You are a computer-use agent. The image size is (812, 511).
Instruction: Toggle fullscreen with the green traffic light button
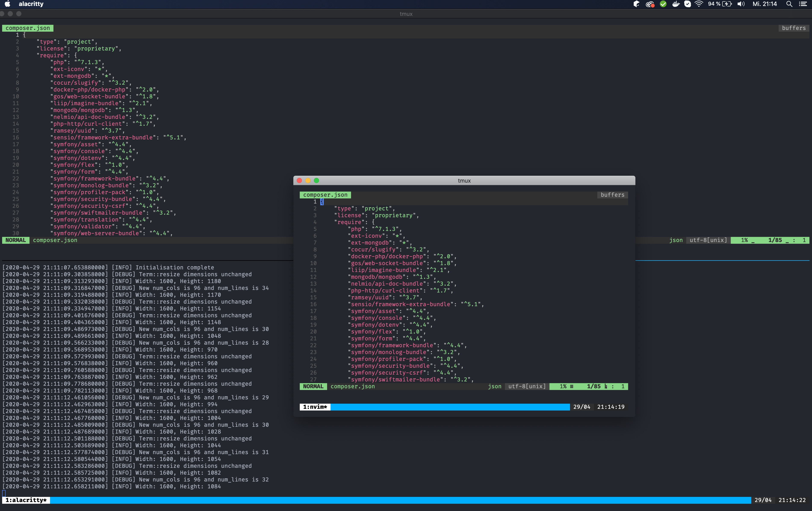[x=316, y=181]
